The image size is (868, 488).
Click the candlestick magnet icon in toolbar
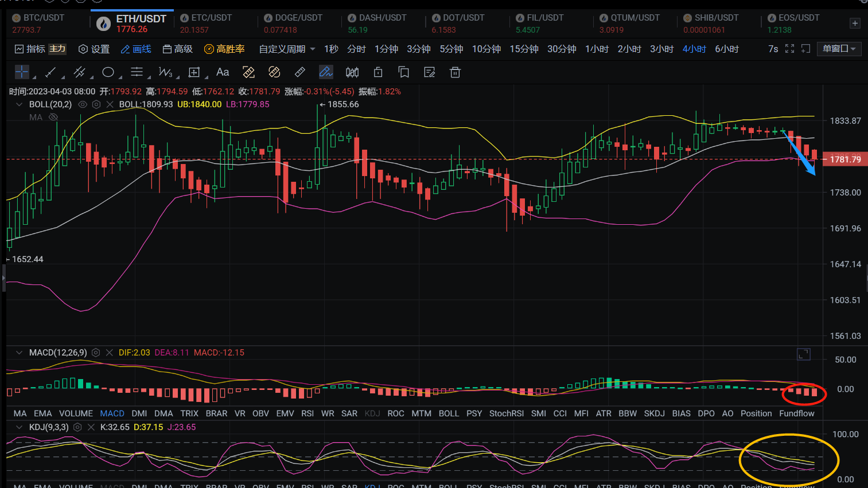352,72
